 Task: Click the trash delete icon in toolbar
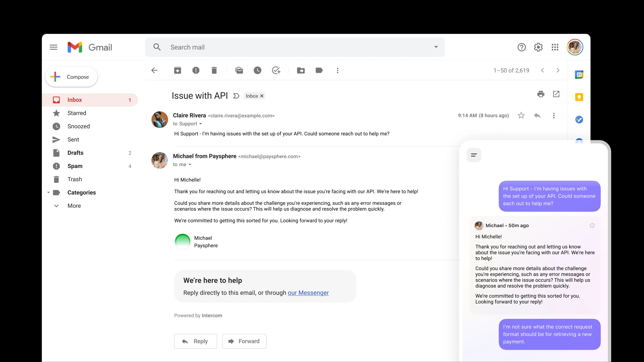coord(214,70)
